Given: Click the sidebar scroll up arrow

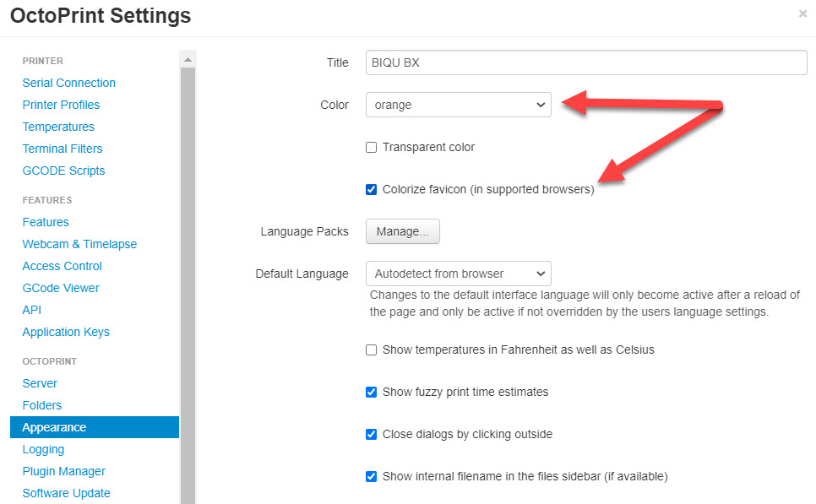Looking at the screenshot, I should 188,59.
